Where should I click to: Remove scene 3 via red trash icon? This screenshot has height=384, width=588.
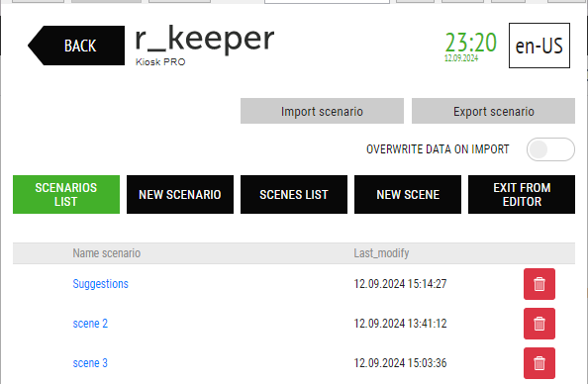(539, 363)
